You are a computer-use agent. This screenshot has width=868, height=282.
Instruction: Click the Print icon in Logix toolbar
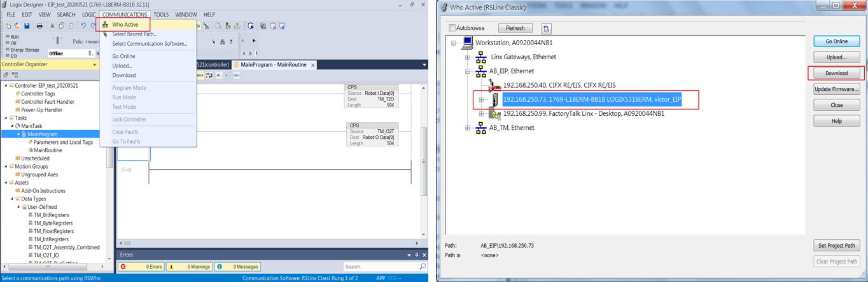tap(39, 26)
